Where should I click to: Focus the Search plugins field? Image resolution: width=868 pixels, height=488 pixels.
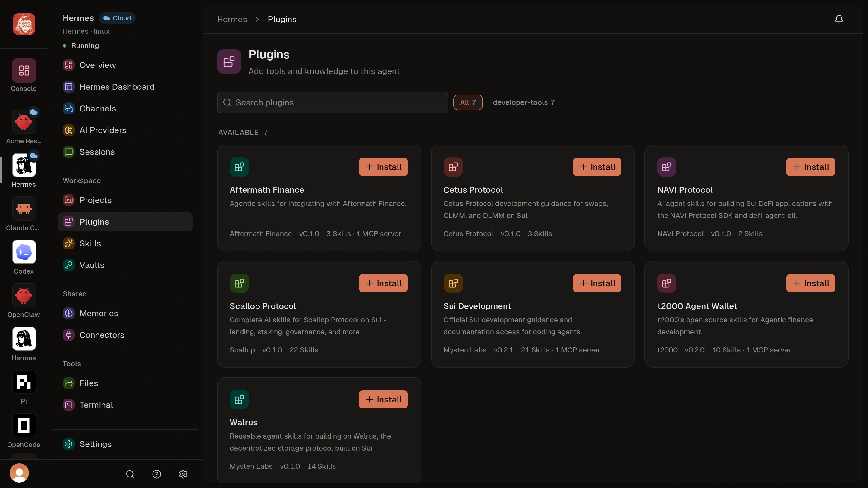coord(332,102)
